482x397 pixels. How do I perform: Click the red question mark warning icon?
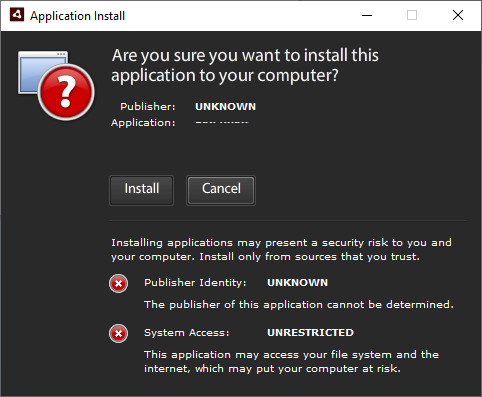(66, 92)
